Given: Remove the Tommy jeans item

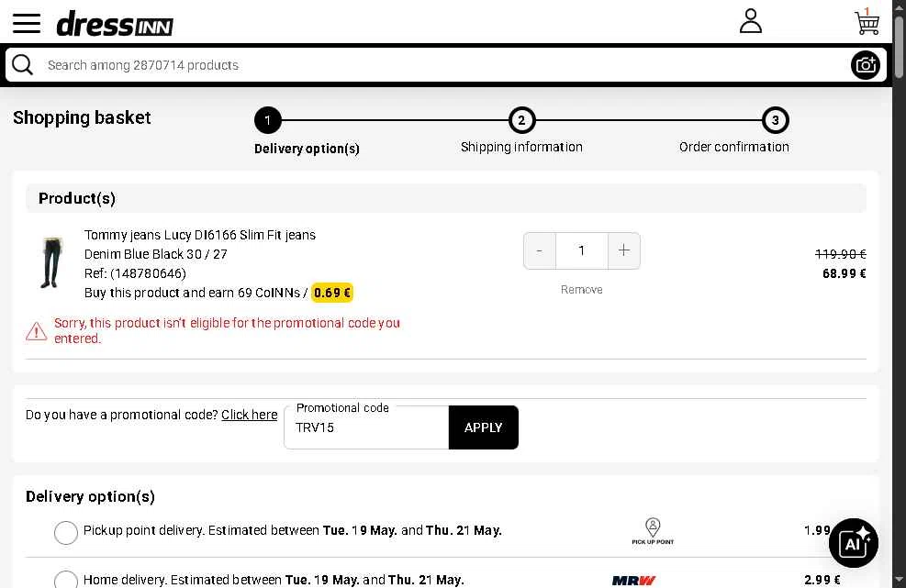Looking at the screenshot, I should point(581,289).
